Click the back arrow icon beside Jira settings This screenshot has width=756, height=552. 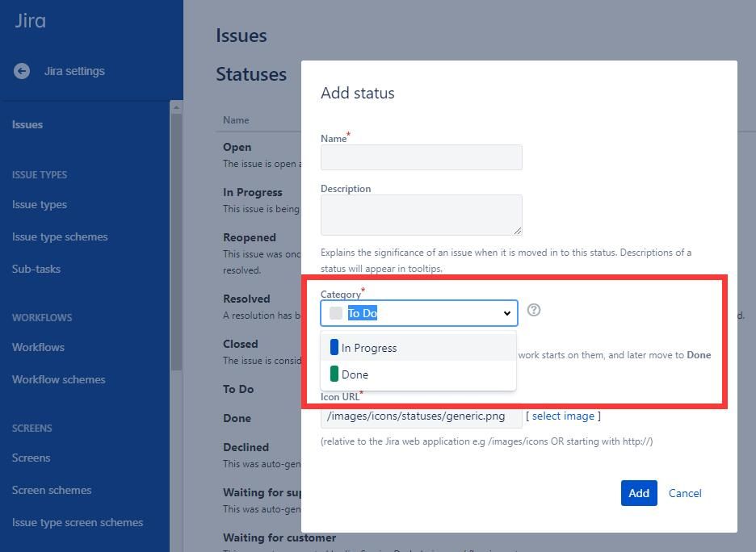pos(22,71)
